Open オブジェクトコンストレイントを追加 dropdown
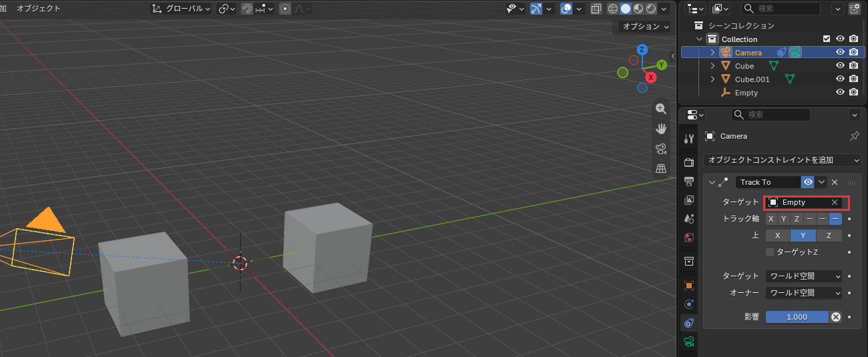The image size is (868, 357). click(782, 160)
